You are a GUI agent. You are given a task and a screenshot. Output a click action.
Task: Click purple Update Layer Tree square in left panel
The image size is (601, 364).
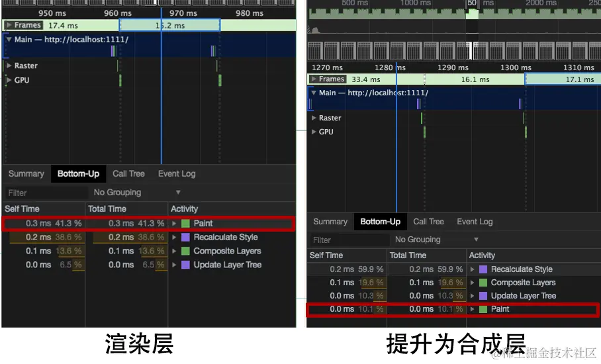click(185, 265)
